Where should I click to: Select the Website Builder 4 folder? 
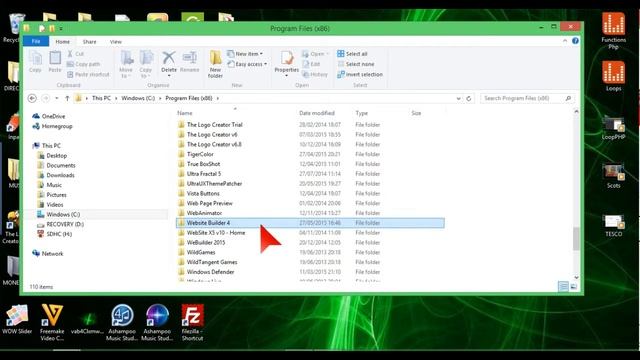pyautogui.click(x=310, y=223)
